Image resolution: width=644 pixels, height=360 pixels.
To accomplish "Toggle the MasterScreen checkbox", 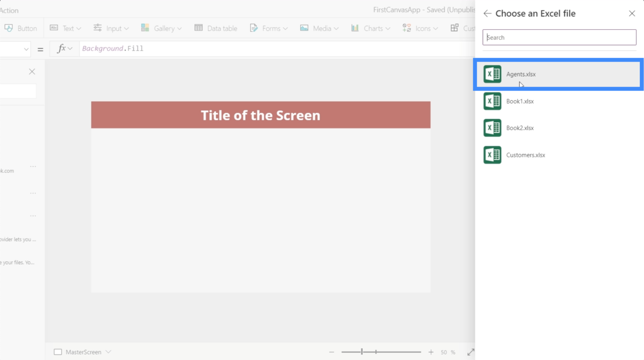I will 58,352.
